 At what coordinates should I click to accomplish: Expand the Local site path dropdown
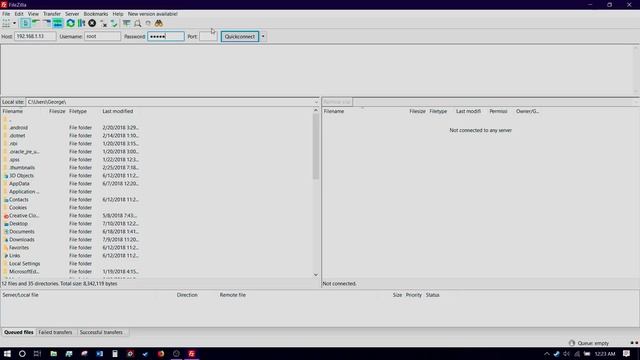(316, 102)
